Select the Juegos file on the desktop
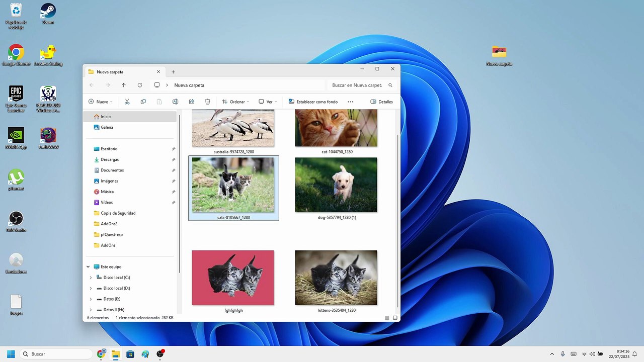The width and height of the screenshot is (644, 362). pyautogui.click(x=16, y=305)
